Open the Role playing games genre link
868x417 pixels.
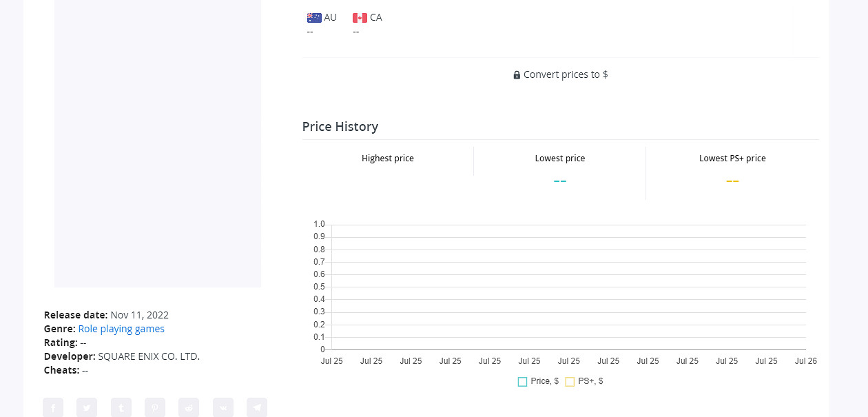click(x=121, y=329)
